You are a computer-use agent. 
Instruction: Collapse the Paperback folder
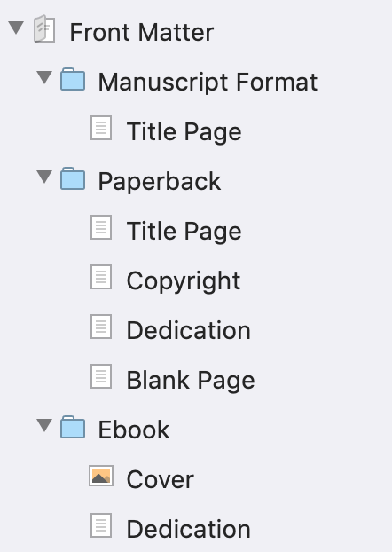pos(44,177)
